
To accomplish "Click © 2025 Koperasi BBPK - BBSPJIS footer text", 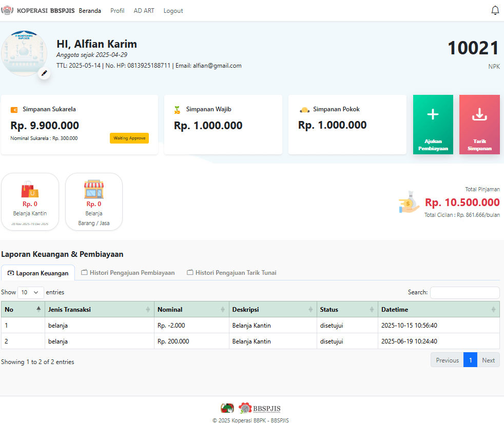I will tap(250, 420).
